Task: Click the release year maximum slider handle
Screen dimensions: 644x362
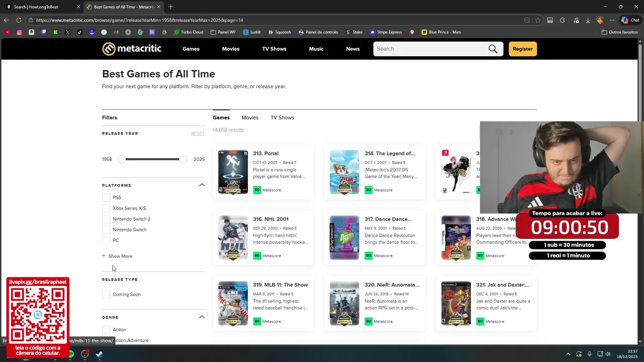Action: pyautogui.click(x=183, y=159)
